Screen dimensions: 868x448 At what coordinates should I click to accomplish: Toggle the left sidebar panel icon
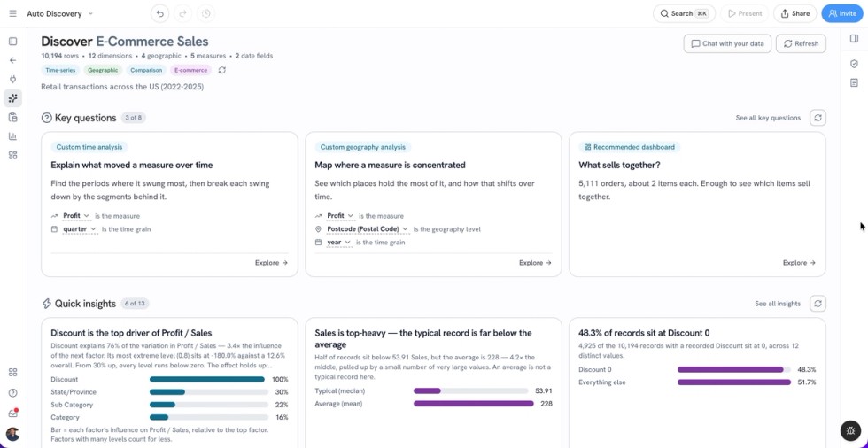click(x=12, y=42)
